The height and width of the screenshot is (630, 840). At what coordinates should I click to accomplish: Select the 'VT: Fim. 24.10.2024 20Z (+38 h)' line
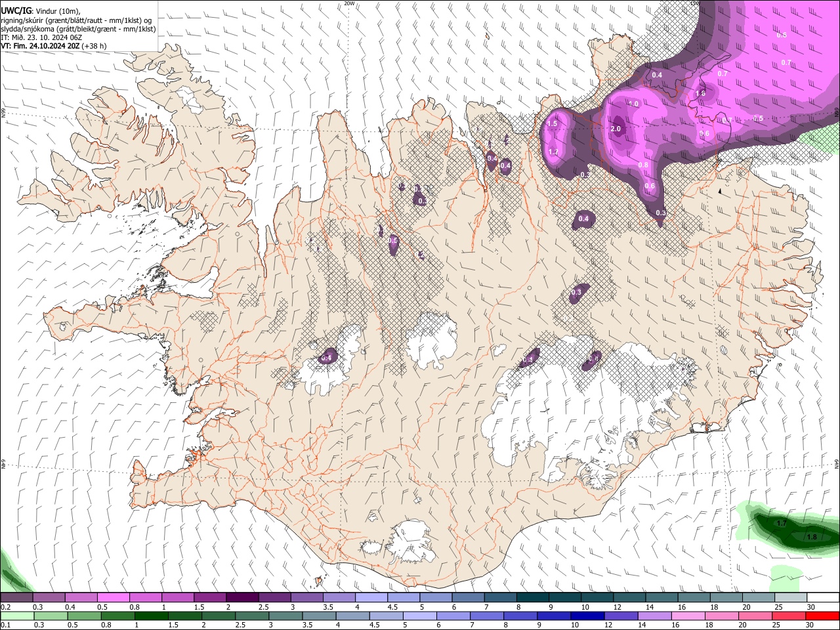[x=54, y=46]
